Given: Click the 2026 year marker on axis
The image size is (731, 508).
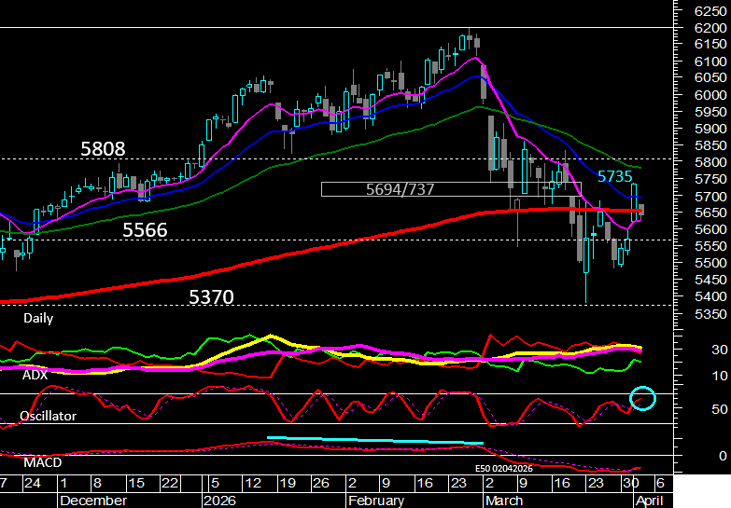Looking at the screenshot, I should point(221,498).
